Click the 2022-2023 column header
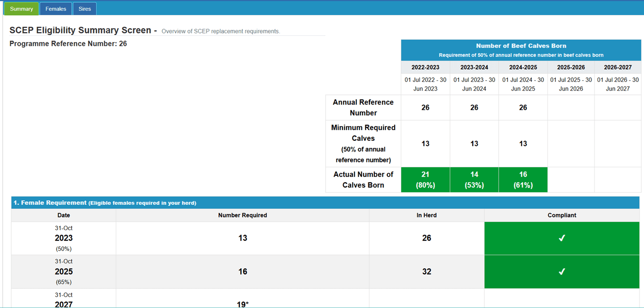 425,67
